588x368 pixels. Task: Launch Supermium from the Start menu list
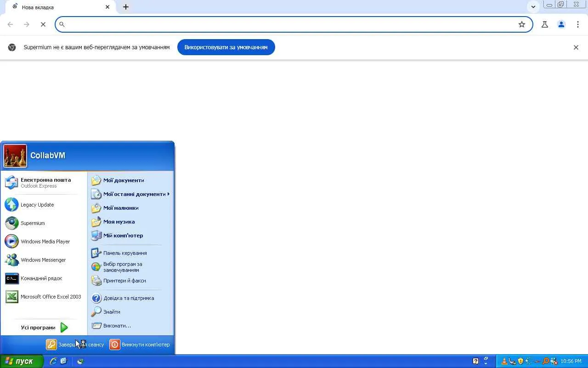[44, 223]
